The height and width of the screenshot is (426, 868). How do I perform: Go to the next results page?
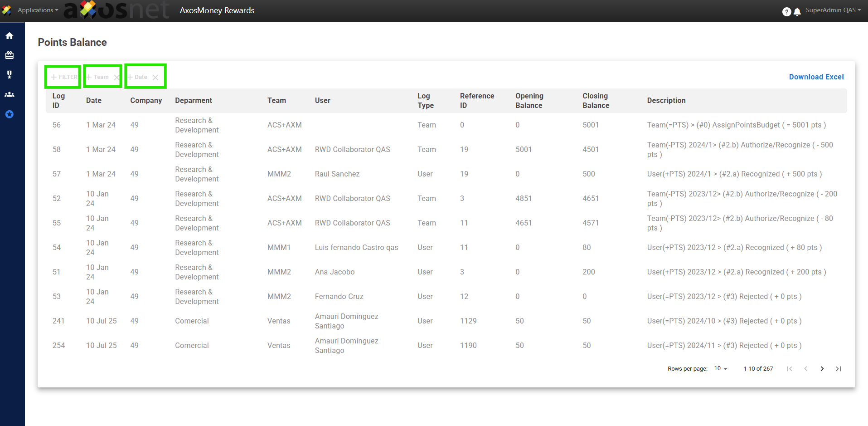822,369
